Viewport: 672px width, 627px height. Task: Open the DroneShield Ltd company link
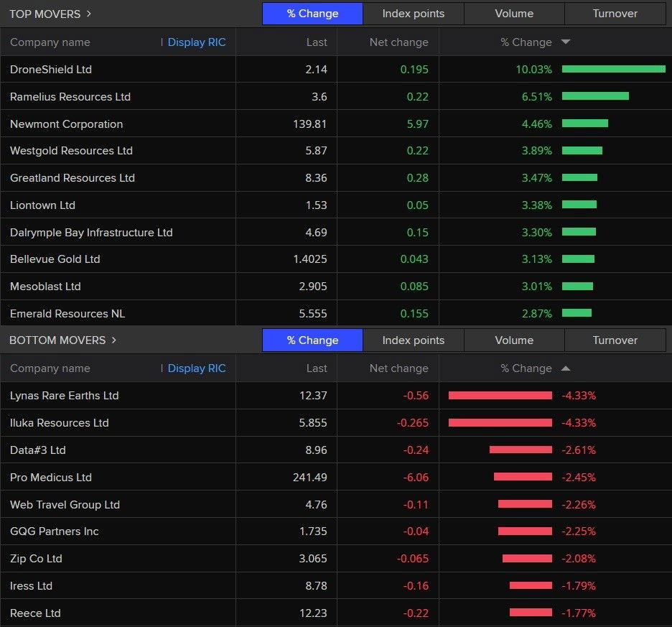tap(51, 70)
